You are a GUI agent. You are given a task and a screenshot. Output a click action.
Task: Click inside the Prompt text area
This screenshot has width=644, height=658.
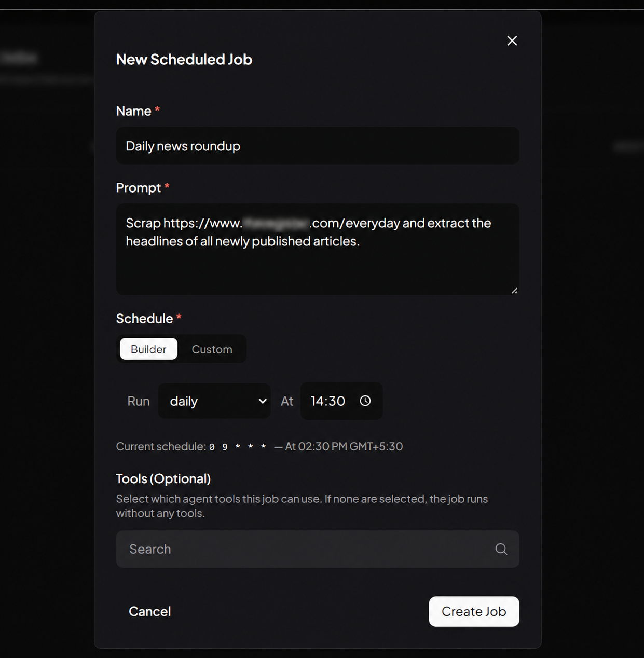(x=318, y=250)
